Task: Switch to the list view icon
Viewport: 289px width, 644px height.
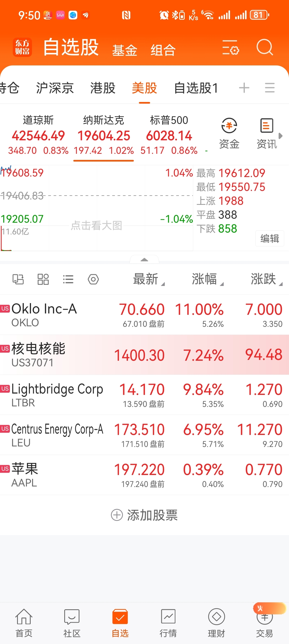Action: pyautogui.click(x=68, y=279)
